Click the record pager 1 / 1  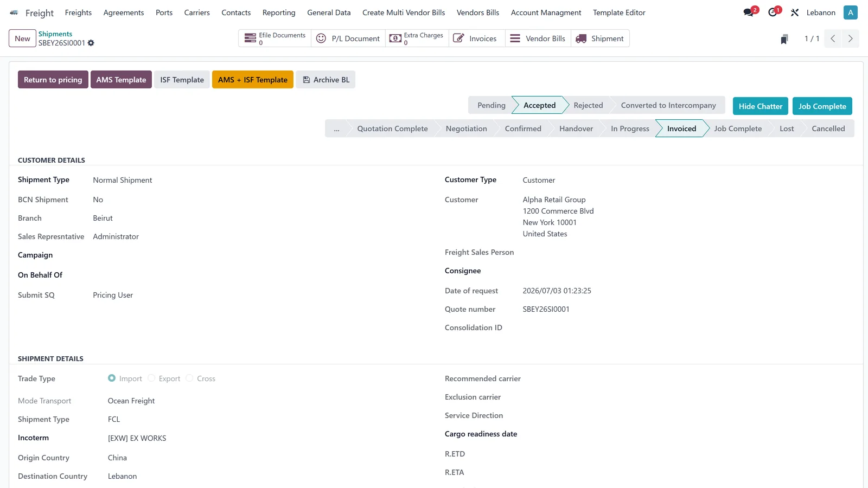click(812, 38)
